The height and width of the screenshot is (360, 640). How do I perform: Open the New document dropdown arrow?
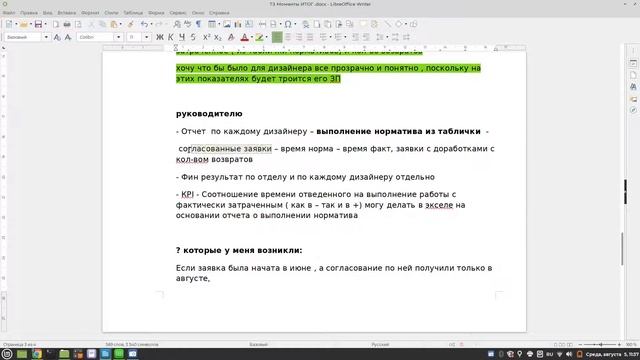point(16,24)
